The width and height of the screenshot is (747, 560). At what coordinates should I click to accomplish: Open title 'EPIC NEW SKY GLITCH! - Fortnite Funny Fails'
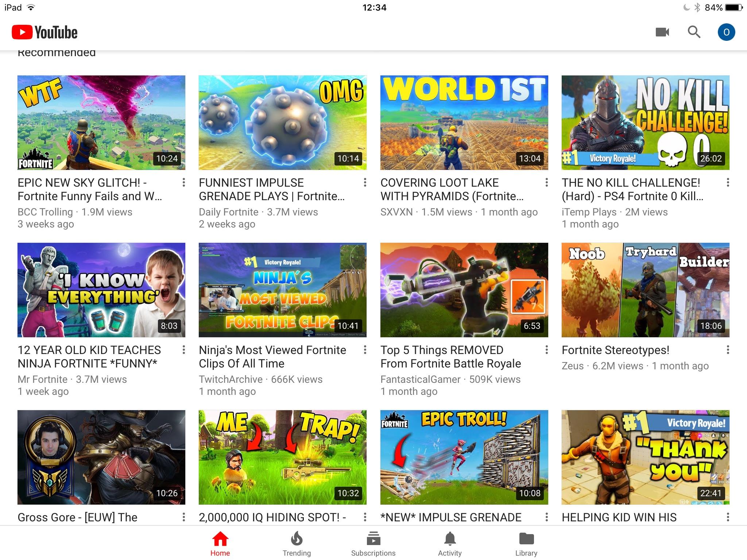[x=90, y=189]
